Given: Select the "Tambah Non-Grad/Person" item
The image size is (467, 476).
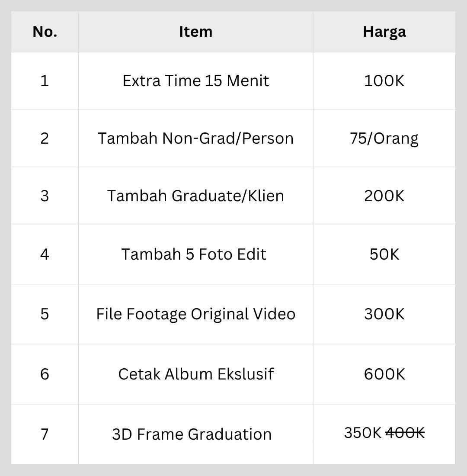Looking at the screenshot, I should point(195,138).
